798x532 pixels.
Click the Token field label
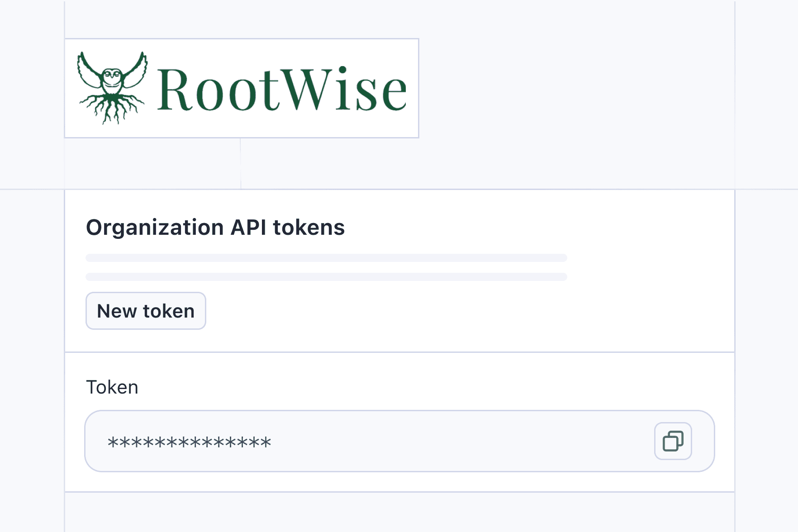point(112,387)
